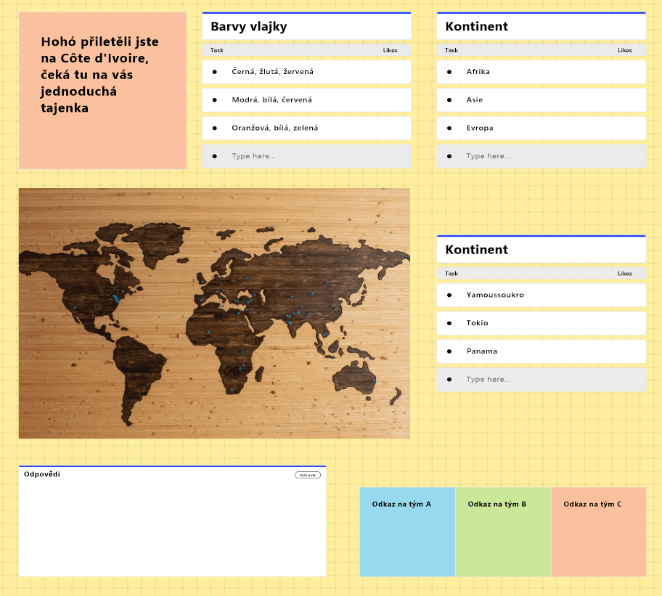Image resolution: width=662 pixels, height=596 pixels.
Task: Select the orange 'Odkaz na tým C' note
Action: coord(598,531)
